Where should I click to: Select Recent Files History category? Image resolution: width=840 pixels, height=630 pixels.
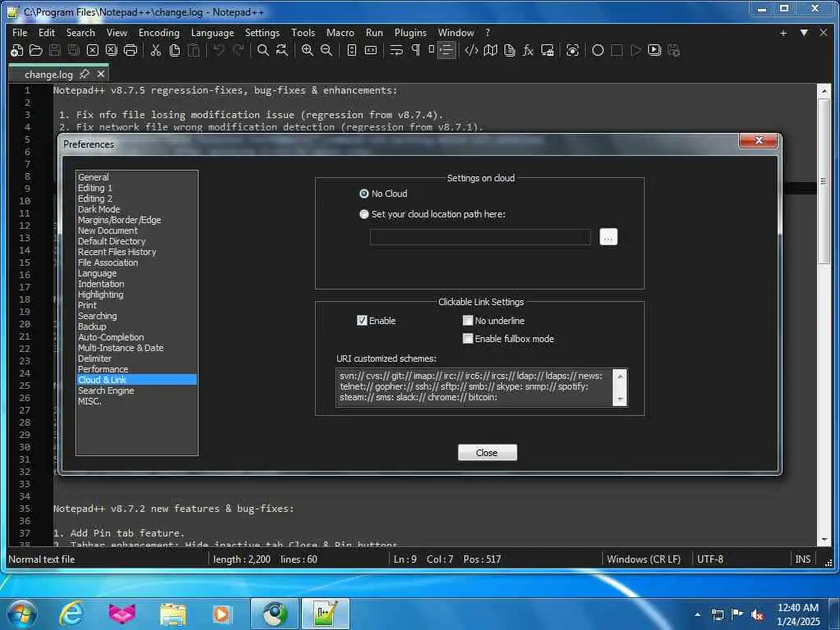pyautogui.click(x=116, y=252)
